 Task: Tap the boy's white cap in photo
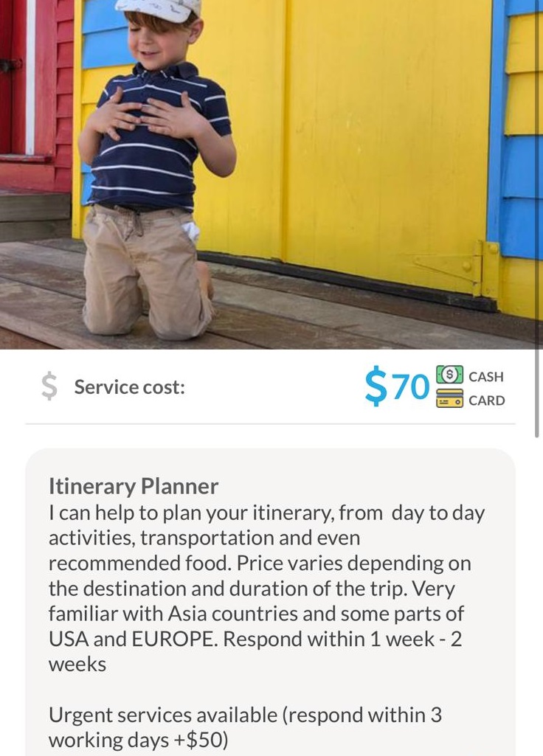(159, 9)
